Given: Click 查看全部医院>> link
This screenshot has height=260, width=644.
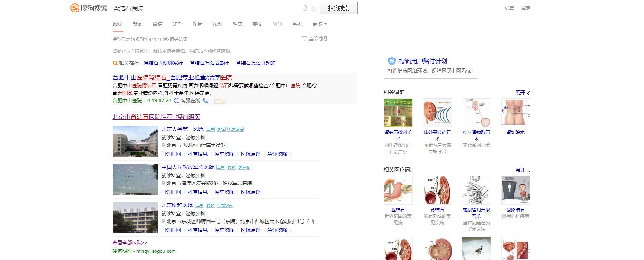Looking at the screenshot, I should (x=130, y=243).
